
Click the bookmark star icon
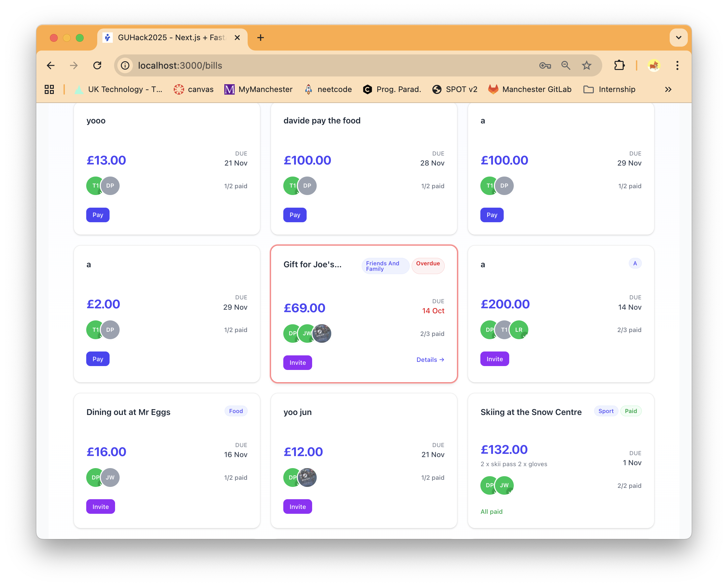click(x=587, y=65)
